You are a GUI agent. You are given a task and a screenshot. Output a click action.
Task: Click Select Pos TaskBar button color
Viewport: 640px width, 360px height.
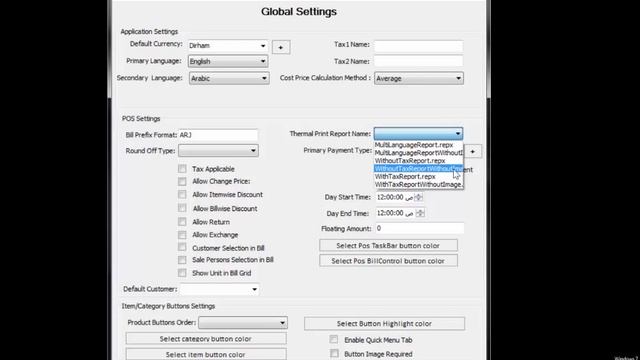tap(388, 245)
